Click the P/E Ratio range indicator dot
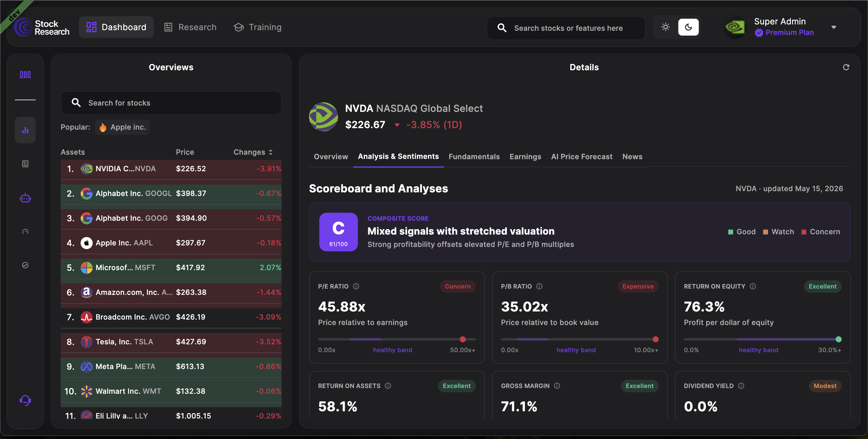 point(463,339)
